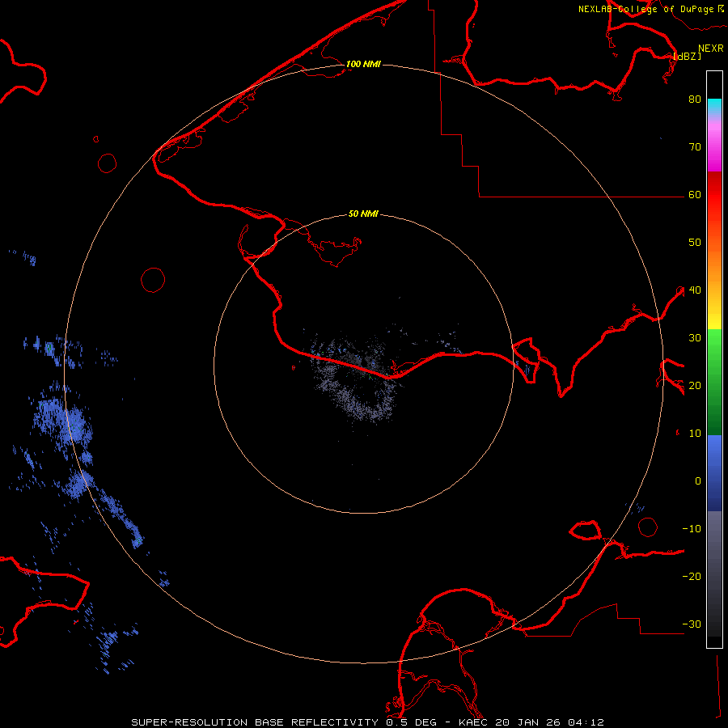Click the 50 value on the color scale
728x728 pixels.
[x=695, y=243]
